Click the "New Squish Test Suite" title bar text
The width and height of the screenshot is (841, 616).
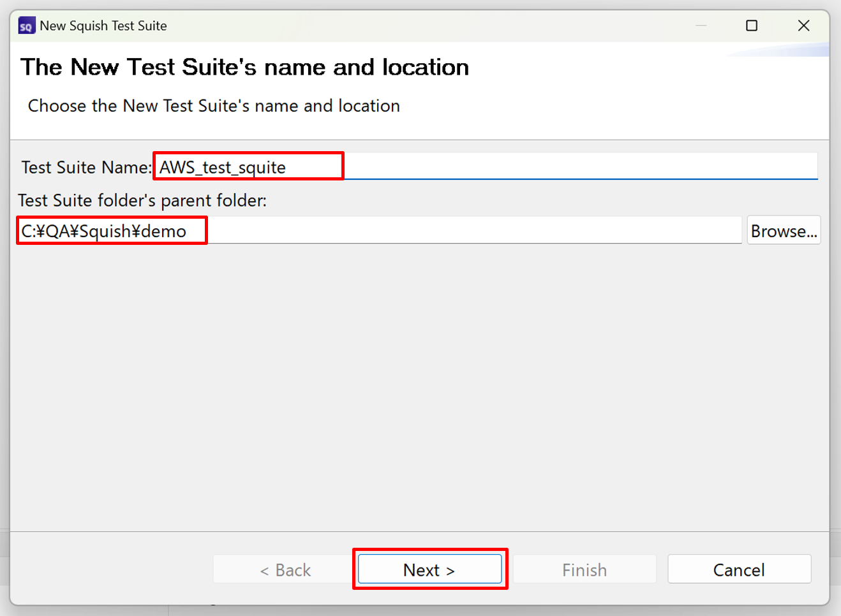(103, 26)
